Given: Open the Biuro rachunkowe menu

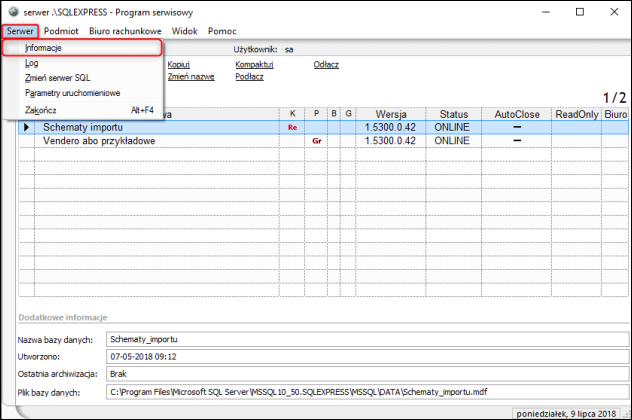Looking at the screenshot, I should (x=125, y=31).
